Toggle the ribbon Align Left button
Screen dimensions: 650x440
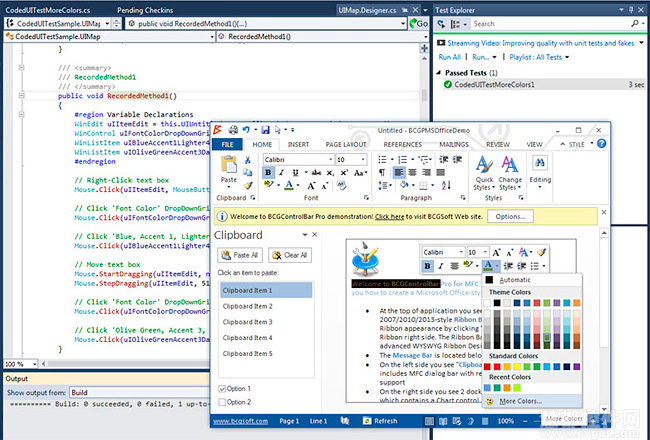pos(398,173)
